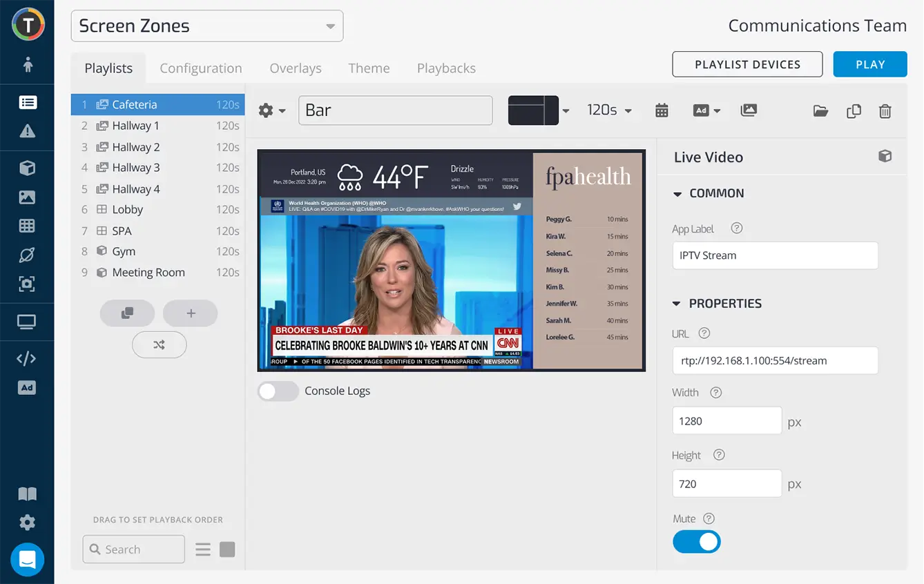Click the App Label field IPTV Stream
Viewport: 924px width, 584px height.
[x=775, y=255]
